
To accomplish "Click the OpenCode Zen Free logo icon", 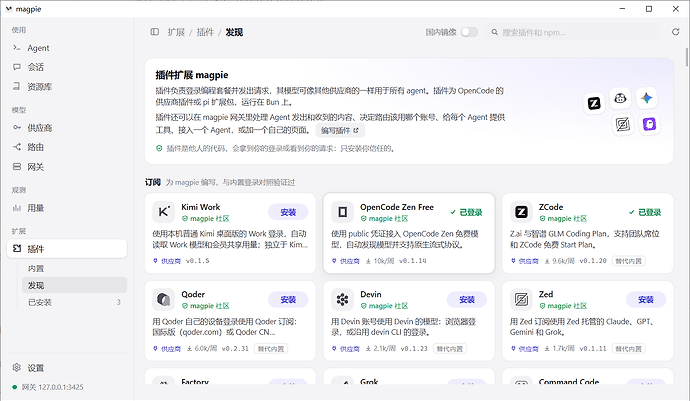I will tap(342, 212).
